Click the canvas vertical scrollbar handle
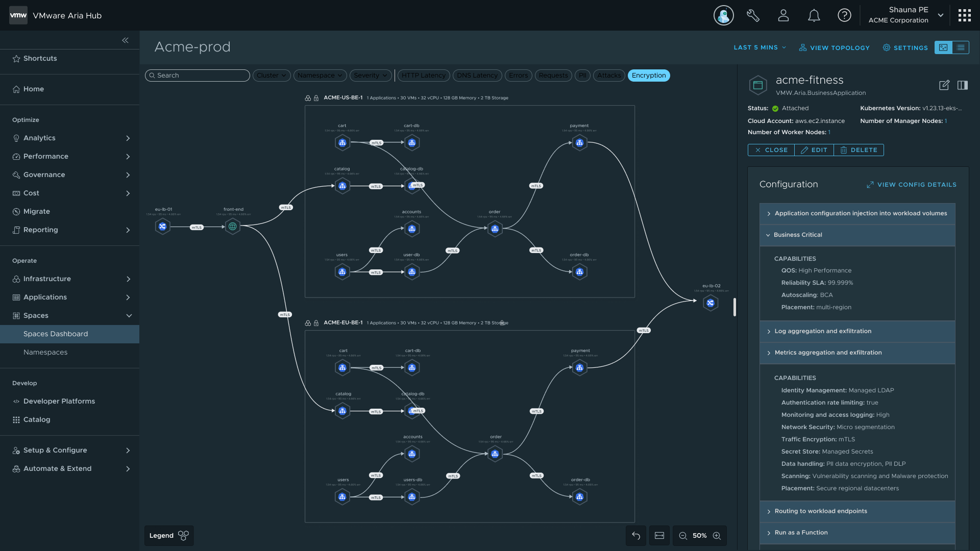 point(734,307)
